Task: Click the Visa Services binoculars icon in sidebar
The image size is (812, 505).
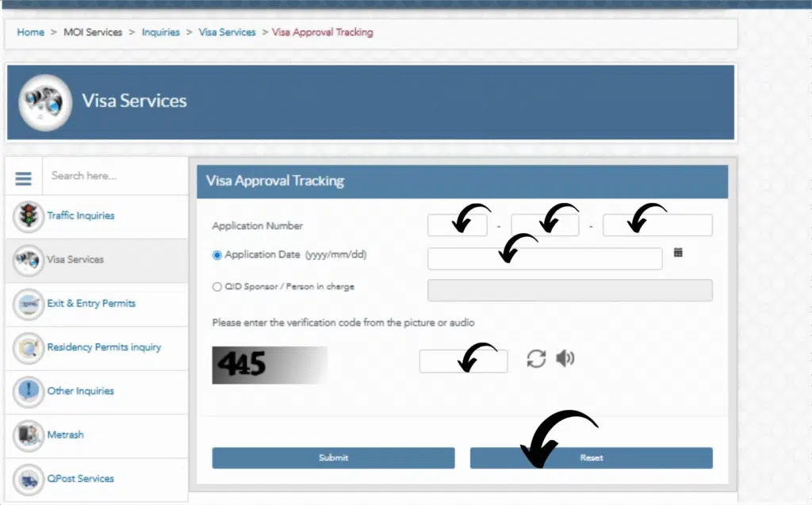Action: (28, 259)
